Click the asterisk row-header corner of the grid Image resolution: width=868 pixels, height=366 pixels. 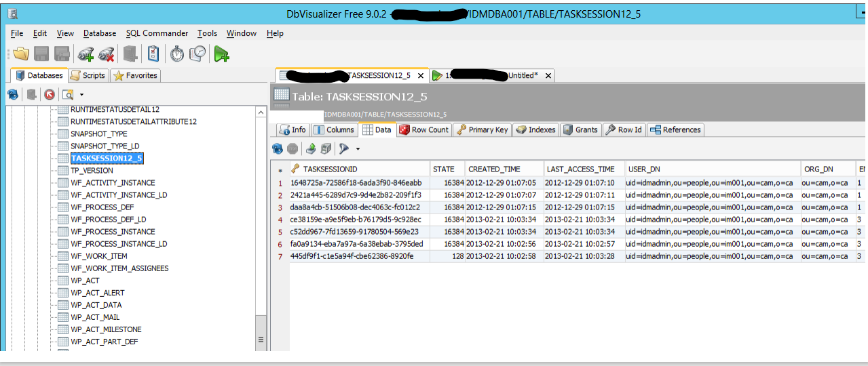pyautogui.click(x=280, y=169)
